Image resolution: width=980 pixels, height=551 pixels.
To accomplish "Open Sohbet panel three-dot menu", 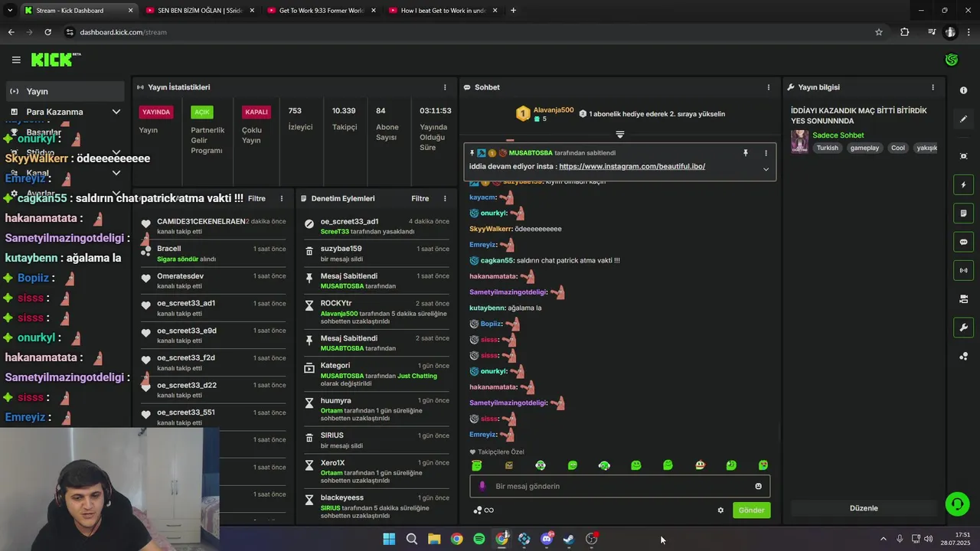I will (x=769, y=87).
